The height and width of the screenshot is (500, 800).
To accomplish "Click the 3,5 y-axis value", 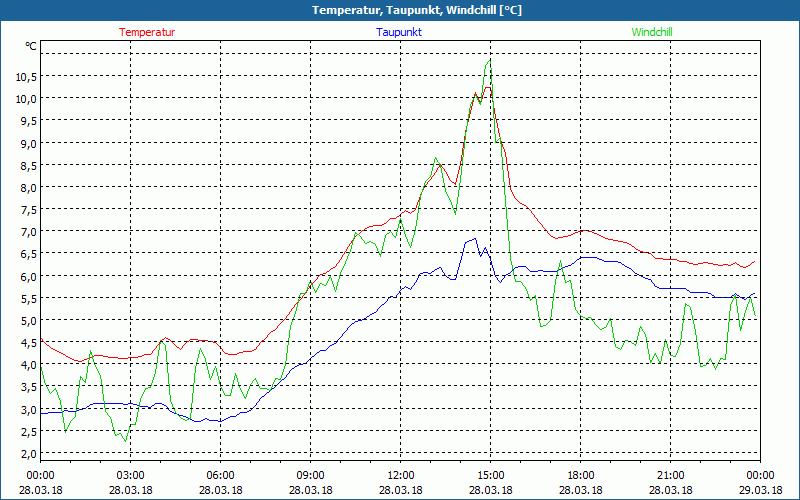I will (28, 387).
